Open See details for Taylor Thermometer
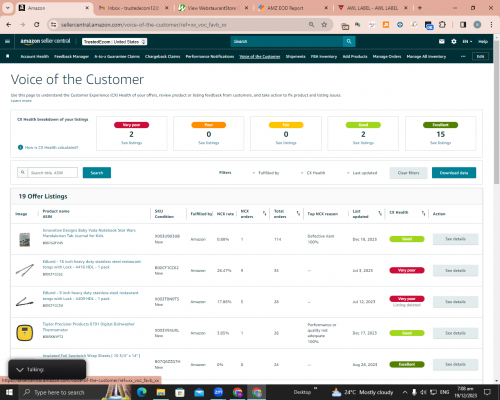500x400 pixels. coord(455,333)
